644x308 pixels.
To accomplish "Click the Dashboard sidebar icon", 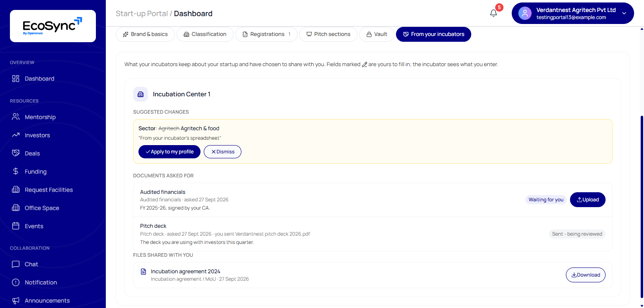I will (x=16, y=79).
